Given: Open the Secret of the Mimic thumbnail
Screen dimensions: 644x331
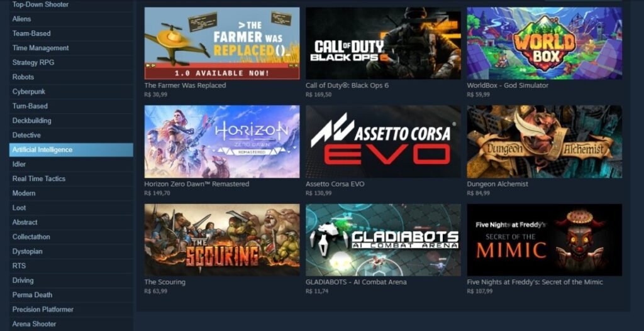Looking at the screenshot, I should 544,240.
